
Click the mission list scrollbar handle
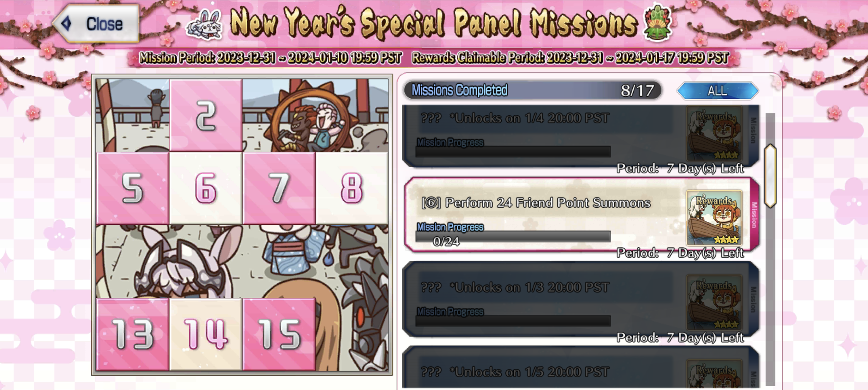pyautogui.click(x=770, y=176)
